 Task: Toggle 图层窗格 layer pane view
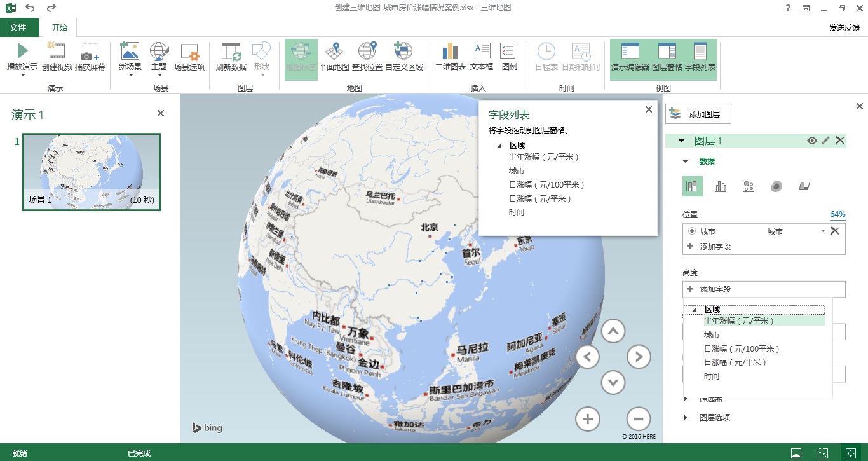[x=667, y=60]
